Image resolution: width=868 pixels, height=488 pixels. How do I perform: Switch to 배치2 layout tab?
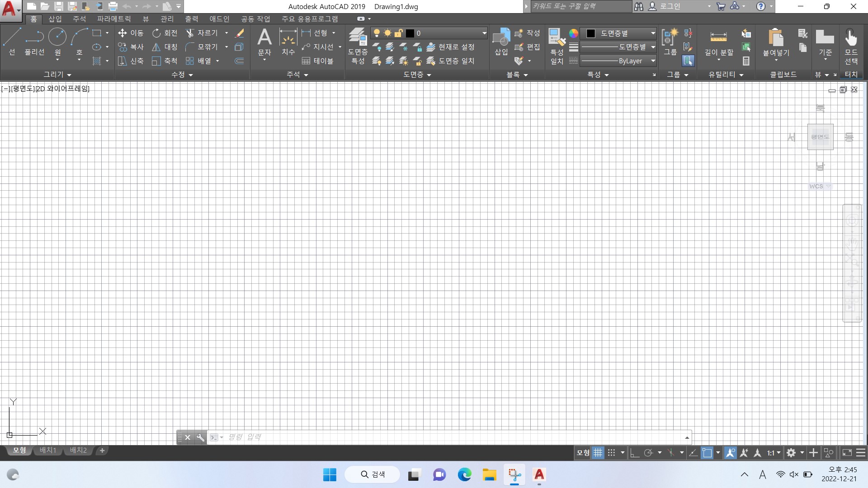(78, 450)
